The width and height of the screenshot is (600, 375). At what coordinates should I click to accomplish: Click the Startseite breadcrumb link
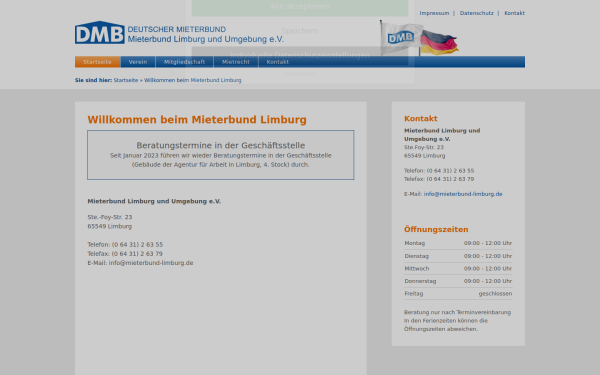(x=126, y=80)
